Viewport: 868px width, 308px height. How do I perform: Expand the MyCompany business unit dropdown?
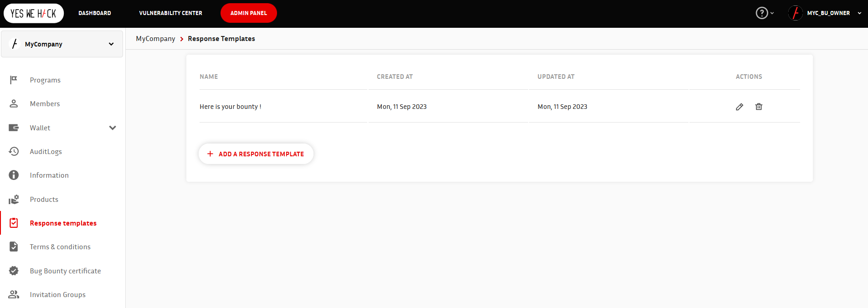111,44
